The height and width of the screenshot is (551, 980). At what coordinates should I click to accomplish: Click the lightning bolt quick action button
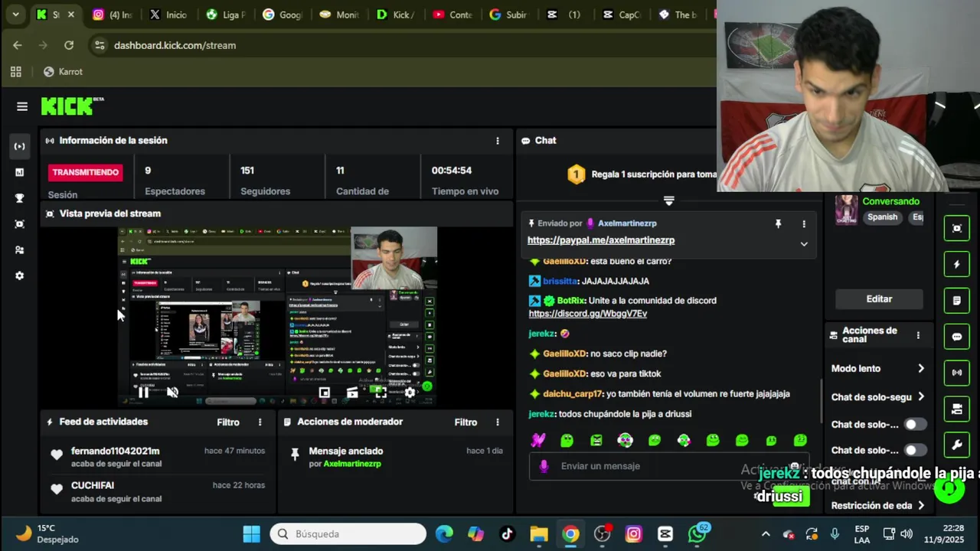(x=956, y=265)
